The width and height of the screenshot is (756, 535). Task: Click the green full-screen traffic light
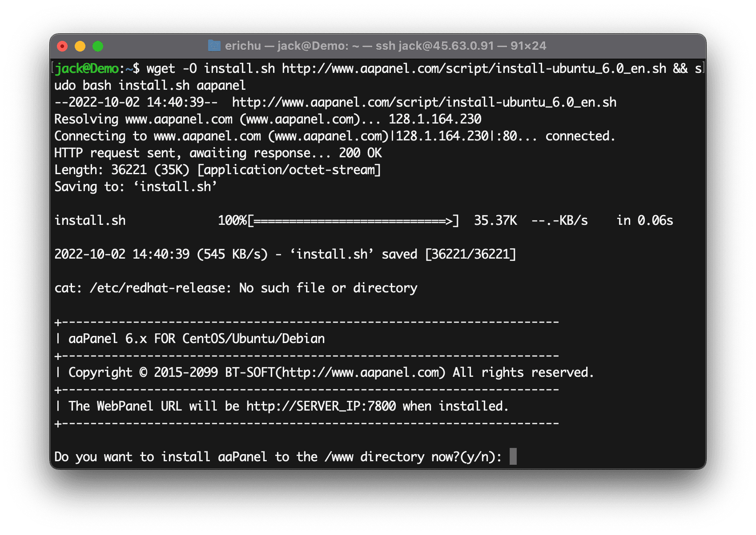point(98,45)
